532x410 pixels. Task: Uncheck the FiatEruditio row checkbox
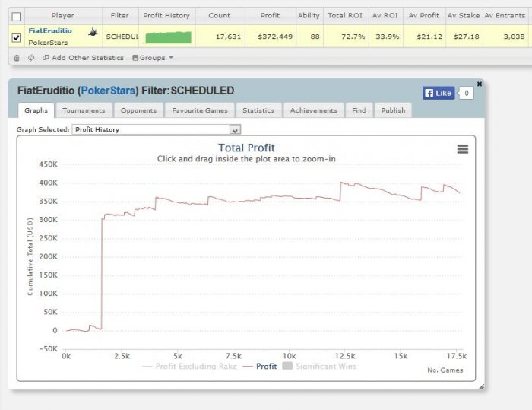coord(16,37)
